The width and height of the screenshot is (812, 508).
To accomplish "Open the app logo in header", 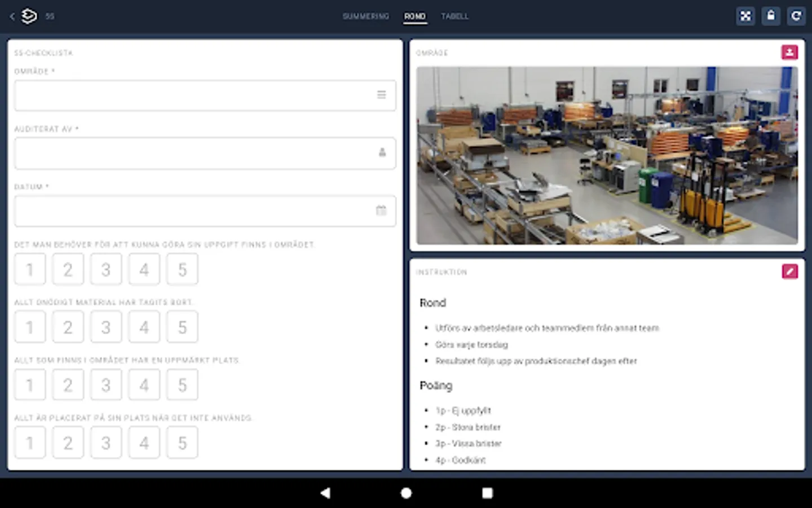I will coord(29,16).
